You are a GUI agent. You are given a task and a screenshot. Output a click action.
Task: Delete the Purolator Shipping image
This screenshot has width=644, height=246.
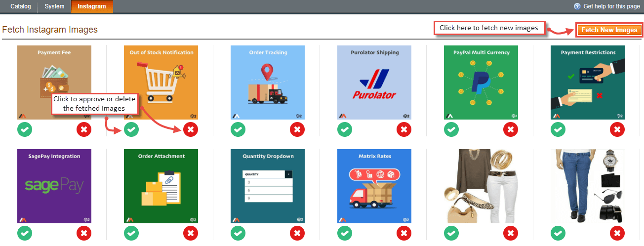404,130
